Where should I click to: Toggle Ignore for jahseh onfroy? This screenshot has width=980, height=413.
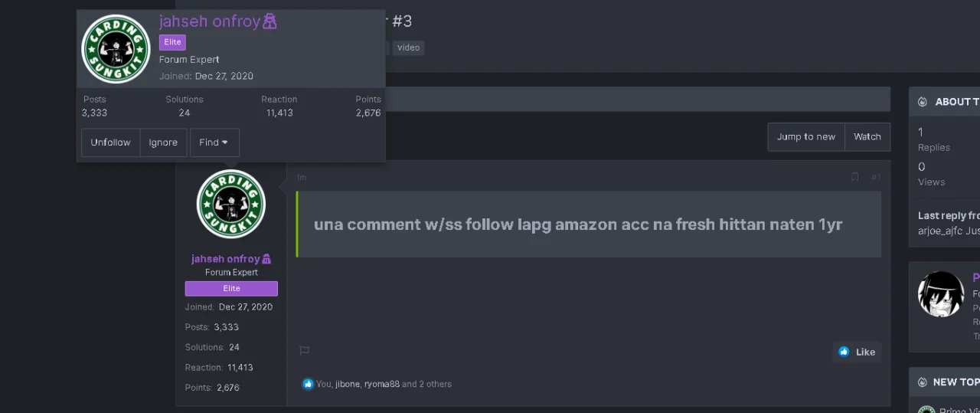coord(163,143)
